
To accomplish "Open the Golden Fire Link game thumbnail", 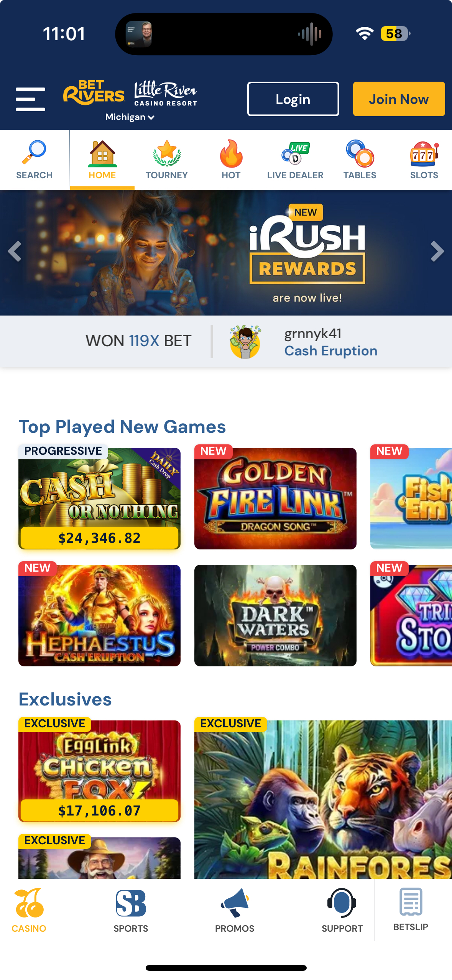I will tap(275, 498).
